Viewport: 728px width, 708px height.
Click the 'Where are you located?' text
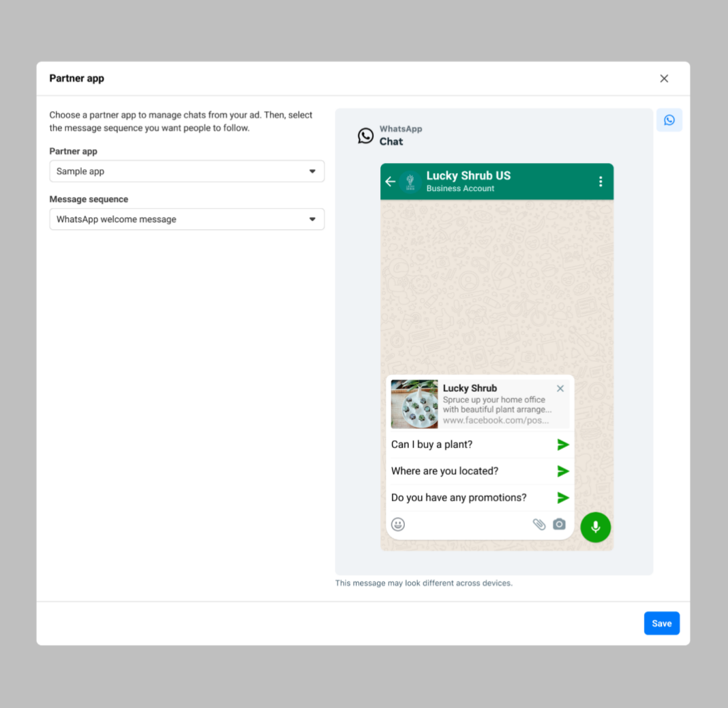click(x=445, y=471)
